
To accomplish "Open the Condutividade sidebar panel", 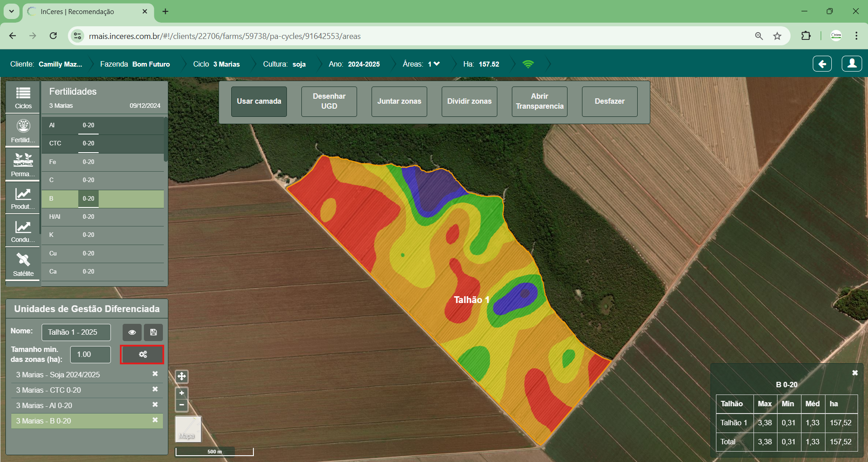I will [23, 231].
